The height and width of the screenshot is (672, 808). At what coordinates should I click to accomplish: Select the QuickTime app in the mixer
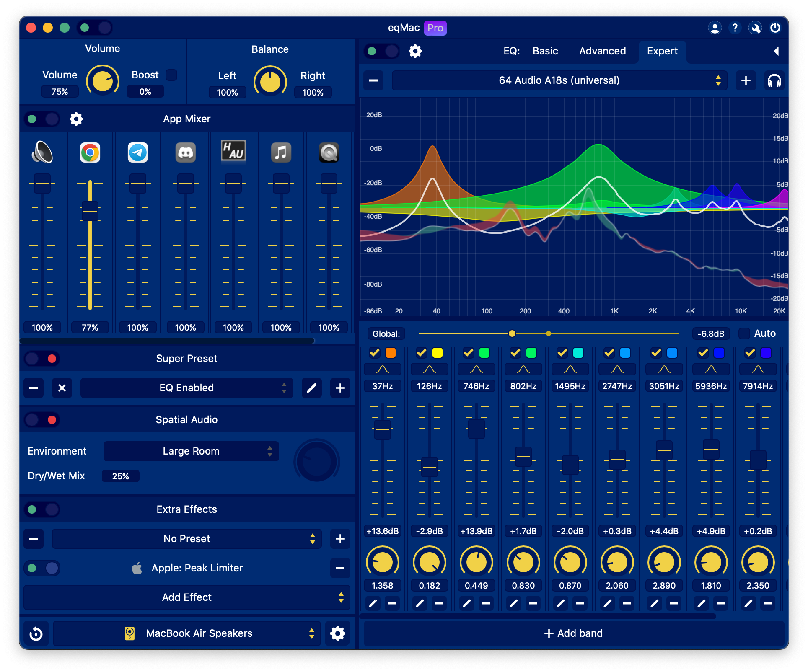(329, 152)
